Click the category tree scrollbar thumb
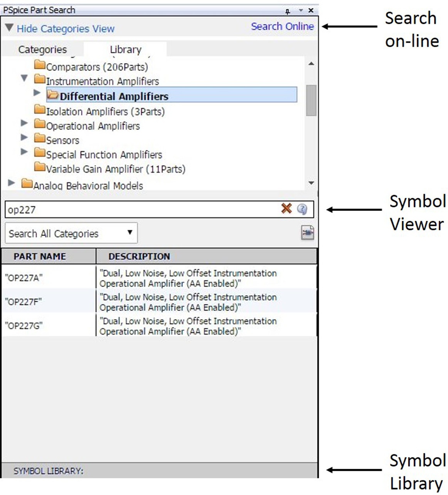448x495 pixels. tap(311, 100)
